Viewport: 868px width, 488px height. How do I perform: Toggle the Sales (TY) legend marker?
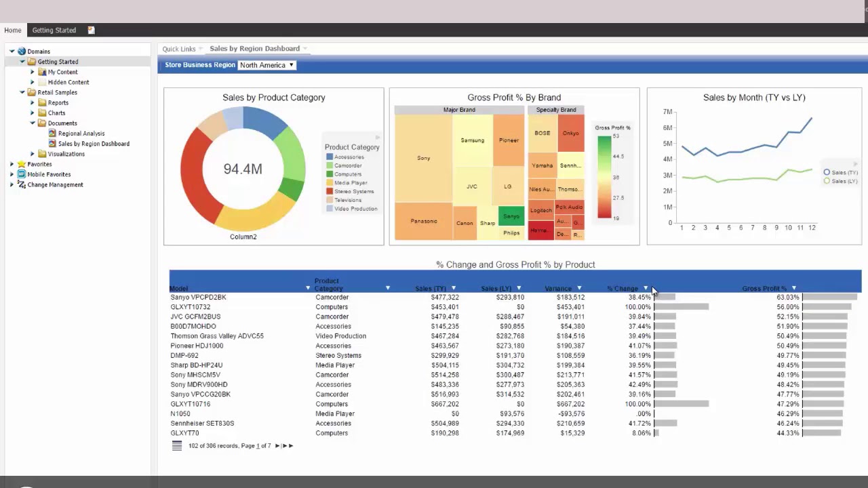[827, 172]
